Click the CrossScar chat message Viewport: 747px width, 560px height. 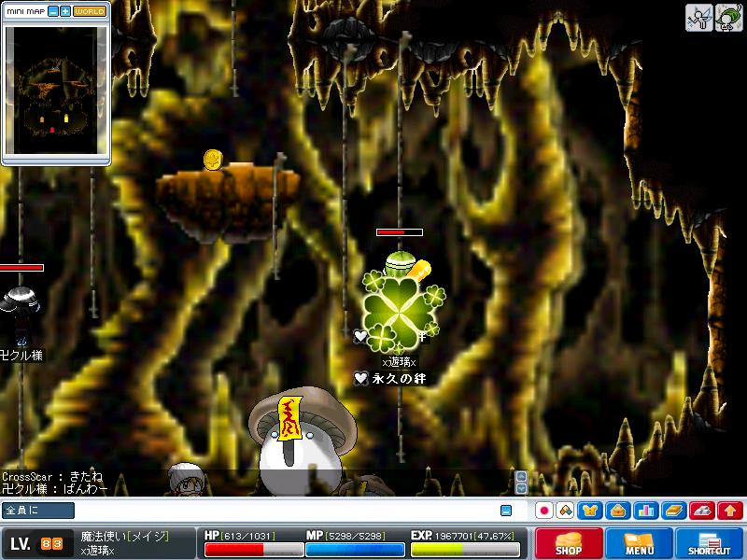52,476
